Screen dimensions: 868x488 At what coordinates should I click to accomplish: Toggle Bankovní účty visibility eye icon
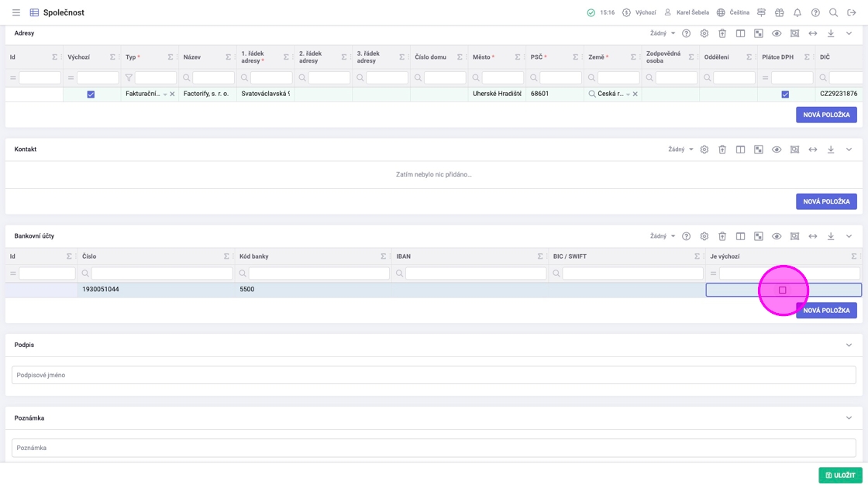point(777,236)
